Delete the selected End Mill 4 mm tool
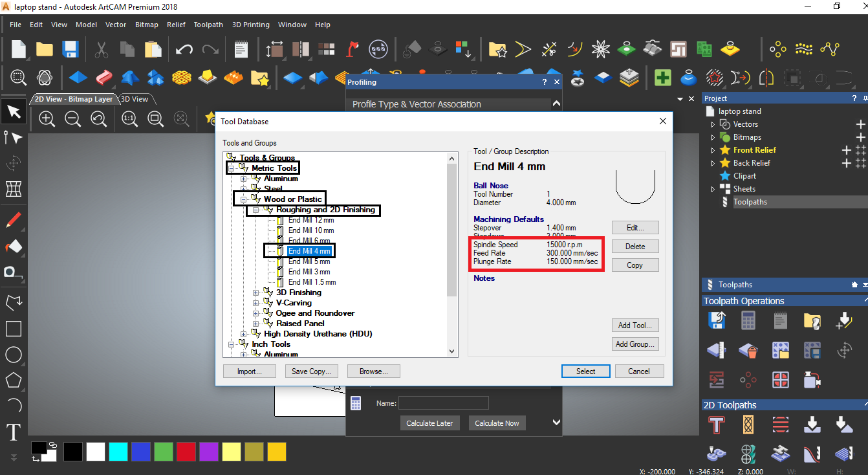This screenshot has width=868, height=475. click(x=635, y=247)
